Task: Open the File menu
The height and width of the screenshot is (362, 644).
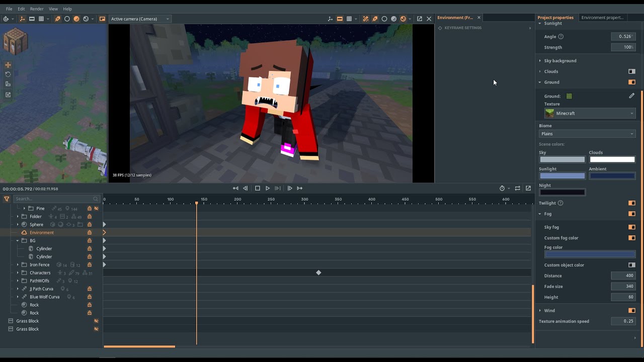Action: (x=9, y=9)
